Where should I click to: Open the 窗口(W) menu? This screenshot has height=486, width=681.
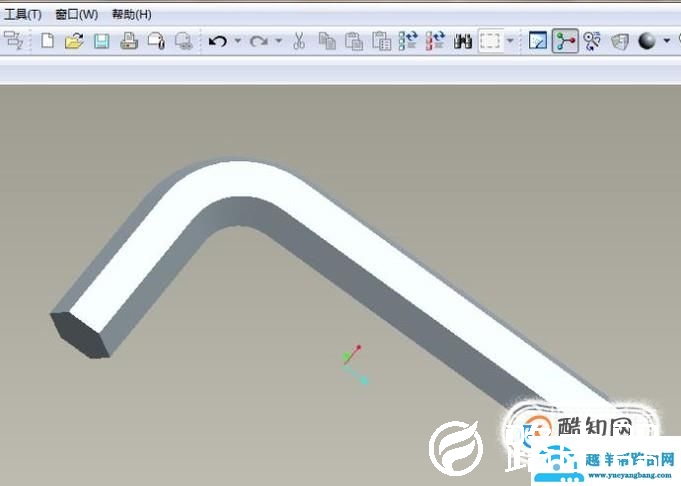[x=77, y=14]
